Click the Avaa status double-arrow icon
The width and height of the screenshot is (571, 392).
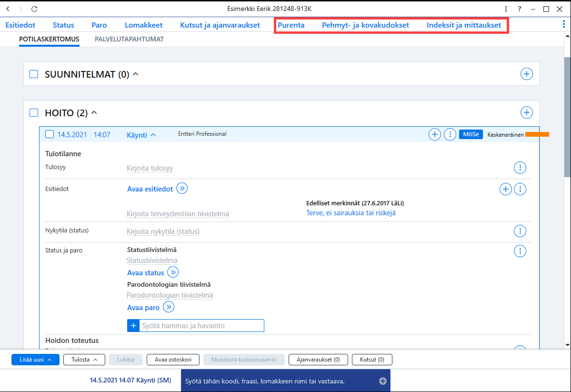click(x=172, y=272)
